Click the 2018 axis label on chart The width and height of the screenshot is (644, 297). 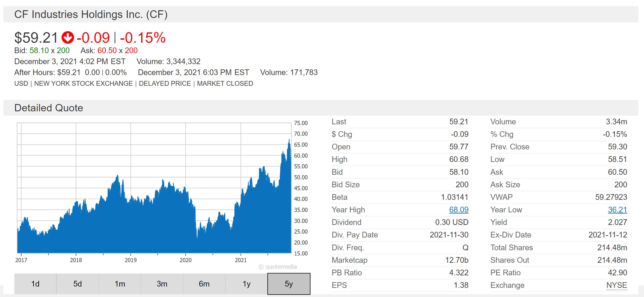pyautogui.click(x=76, y=260)
